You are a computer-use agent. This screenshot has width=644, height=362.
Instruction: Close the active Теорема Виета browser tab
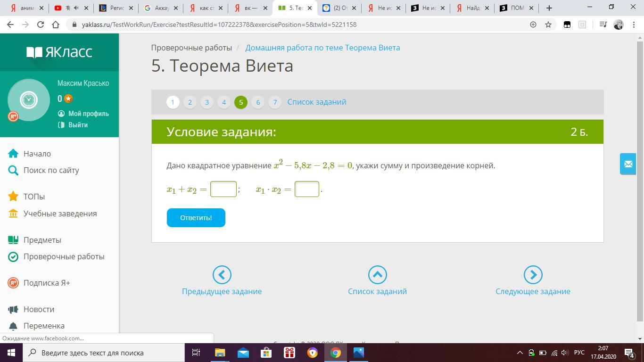click(x=310, y=8)
